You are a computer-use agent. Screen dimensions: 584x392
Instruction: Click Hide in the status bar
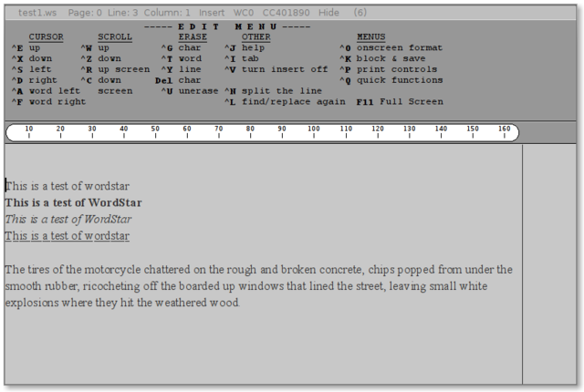pyautogui.click(x=328, y=13)
